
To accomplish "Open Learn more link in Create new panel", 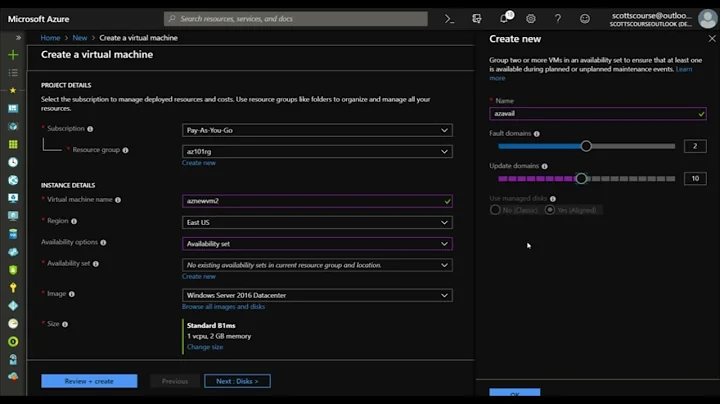I will click(x=684, y=69).
